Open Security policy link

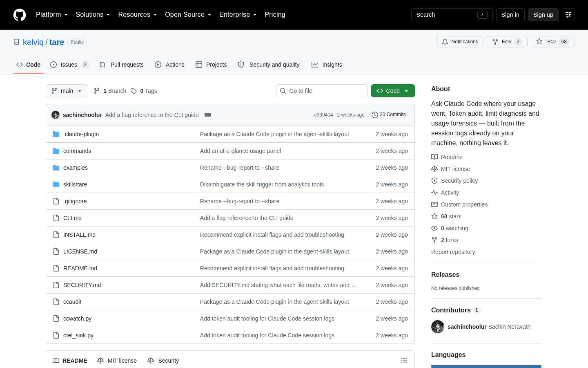[454, 181]
